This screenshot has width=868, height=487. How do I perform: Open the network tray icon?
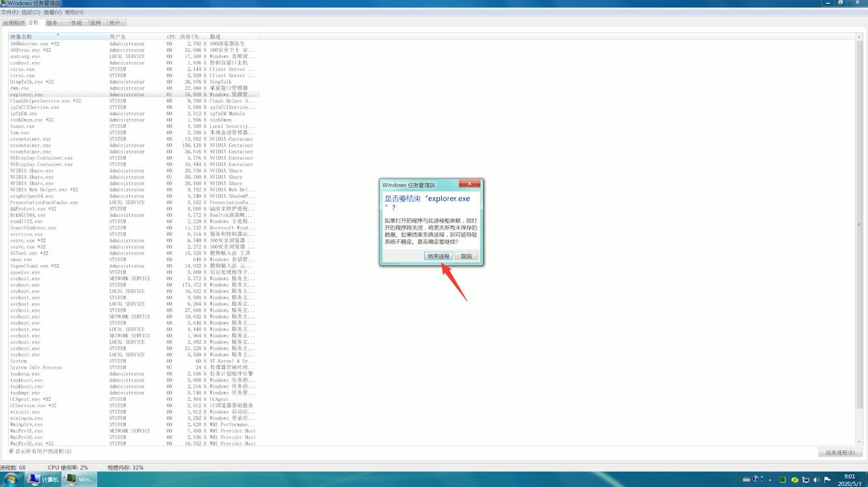[x=805, y=480]
